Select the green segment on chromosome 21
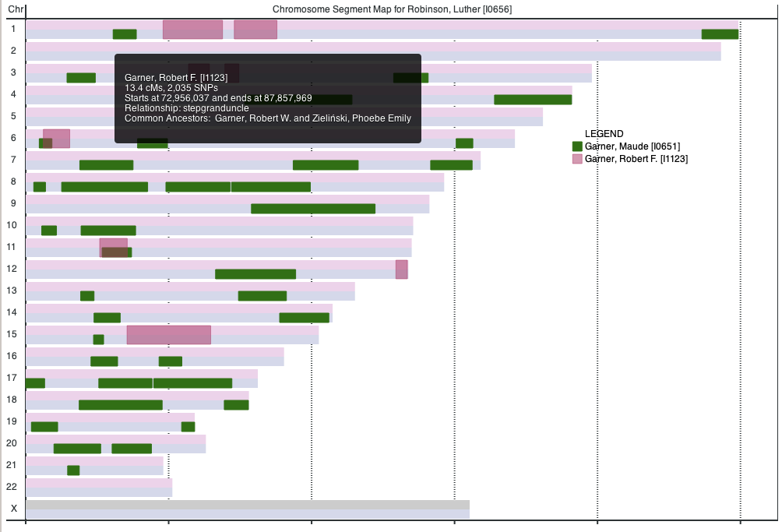The height and width of the screenshot is (532, 782). click(73, 470)
